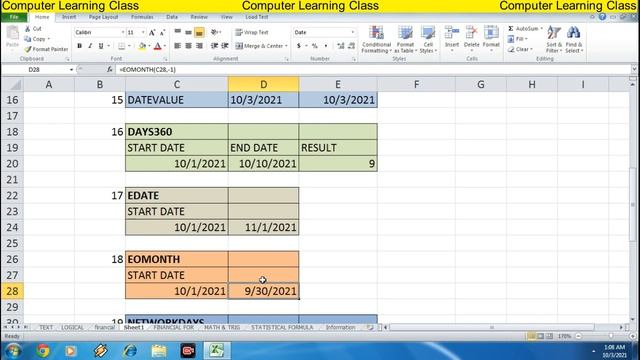
Task: Toggle Wrap Text for the cell
Action: pyautogui.click(x=252, y=32)
